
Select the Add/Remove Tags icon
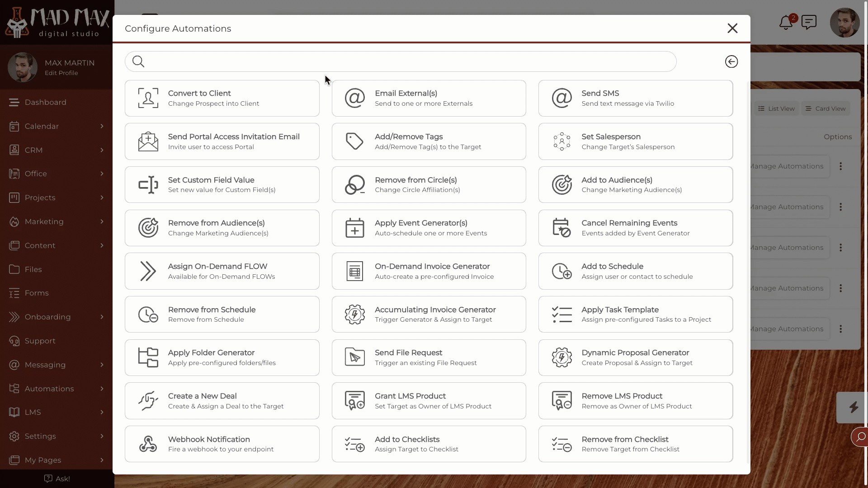(x=355, y=141)
